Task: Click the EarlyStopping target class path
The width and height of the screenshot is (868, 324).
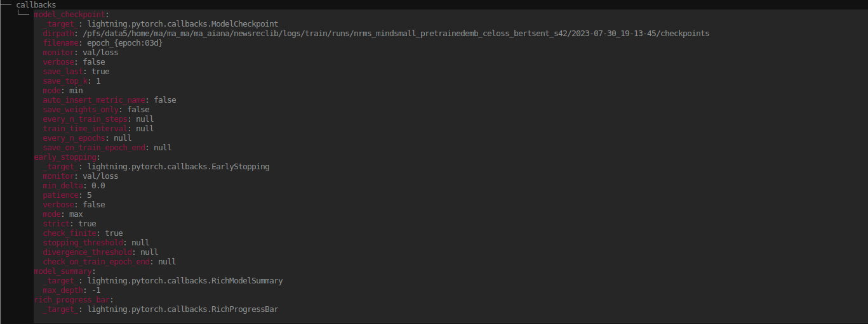Action: pyautogui.click(x=178, y=167)
